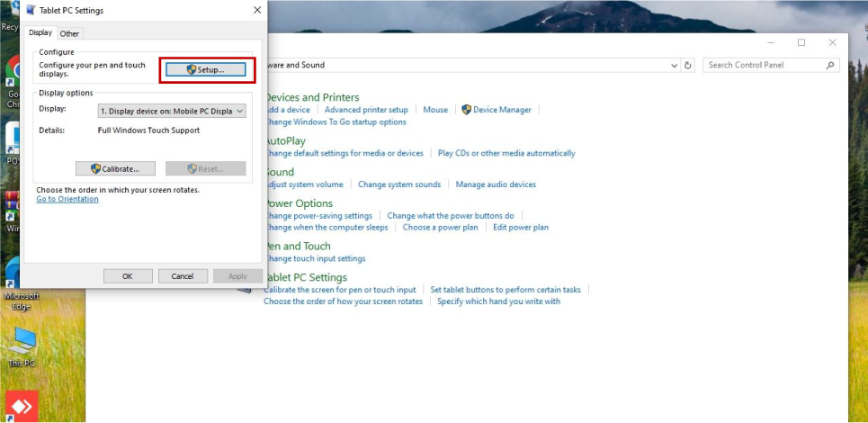The width and height of the screenshot is (868, 423).
Task: Open the This PC desktop icon
Action: (20, 346)
